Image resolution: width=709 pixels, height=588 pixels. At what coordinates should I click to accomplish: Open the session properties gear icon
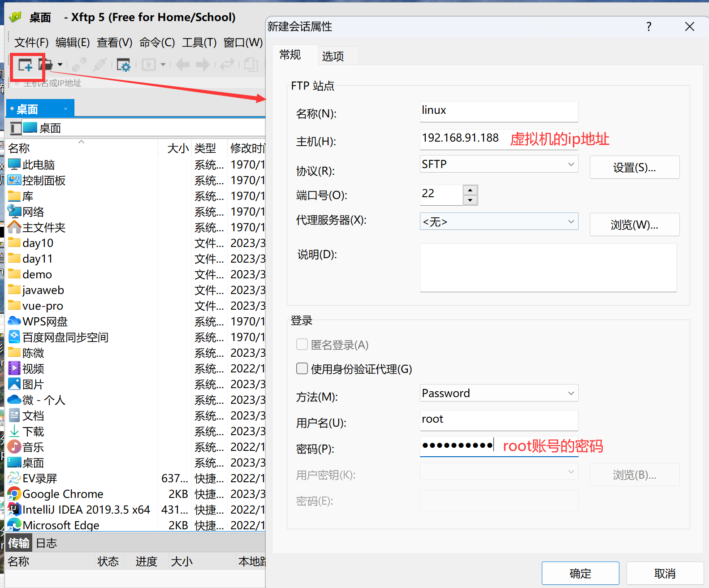(123, 65)
